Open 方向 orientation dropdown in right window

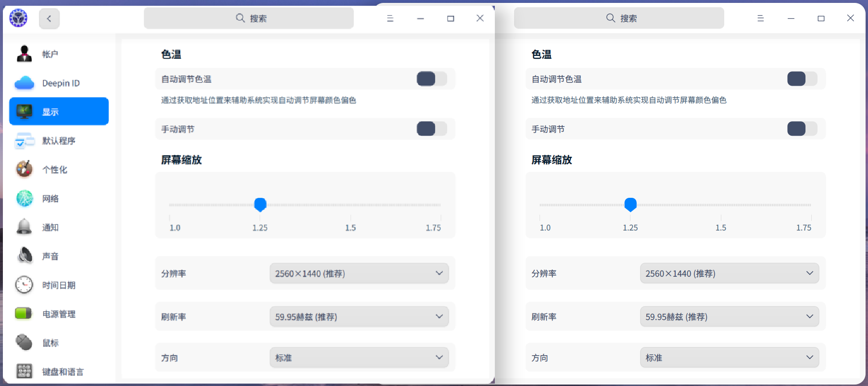[x=730, y=358]
